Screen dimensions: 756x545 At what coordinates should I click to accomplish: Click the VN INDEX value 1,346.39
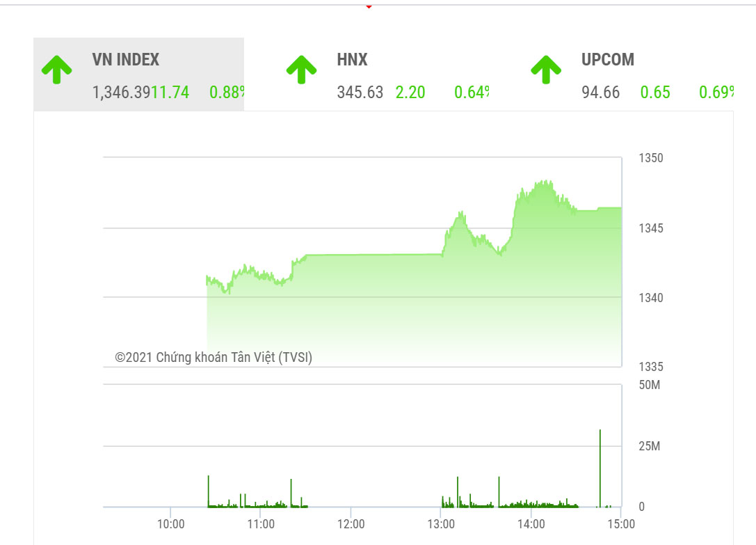click(x=121, y=93)
